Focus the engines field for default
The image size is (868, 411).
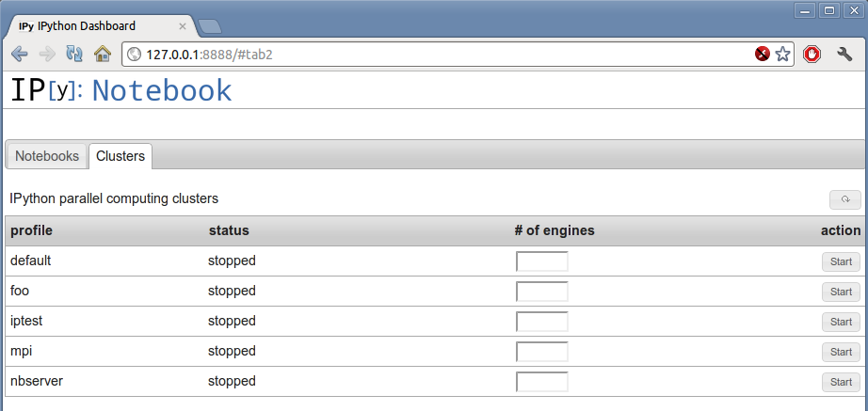pos(542,261)
